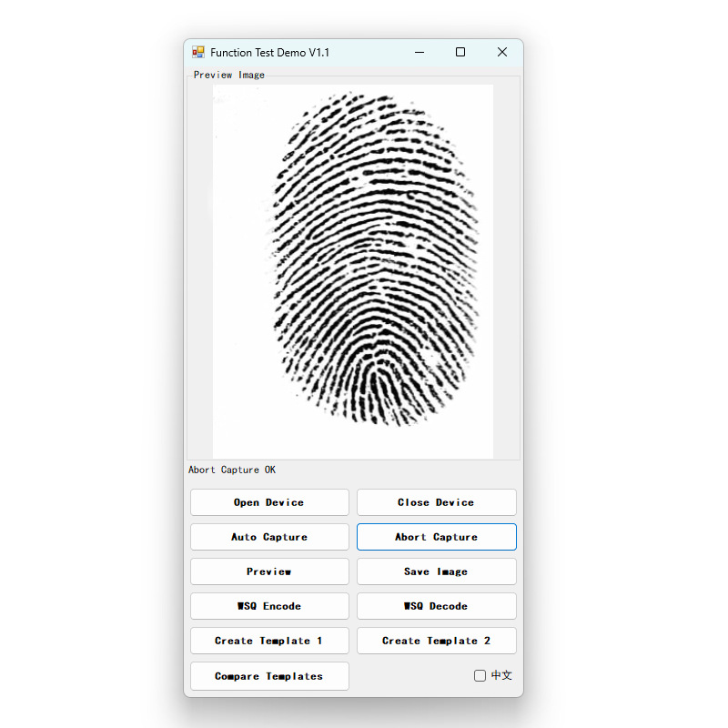This screenshot has width=728, height=728.
Task: Click the 'Preview Image' group label
Action: (x=229, y=75)
